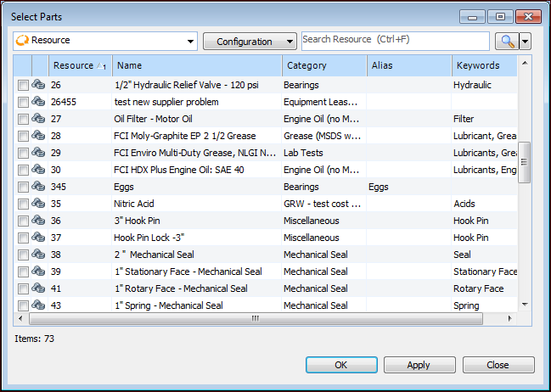Click the part icon beside Oil Filter row

pos(38,119)
